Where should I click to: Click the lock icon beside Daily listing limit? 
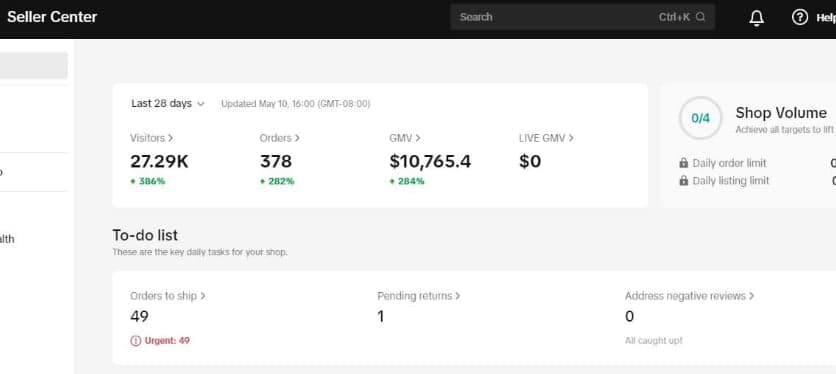(x=684, y=181)
